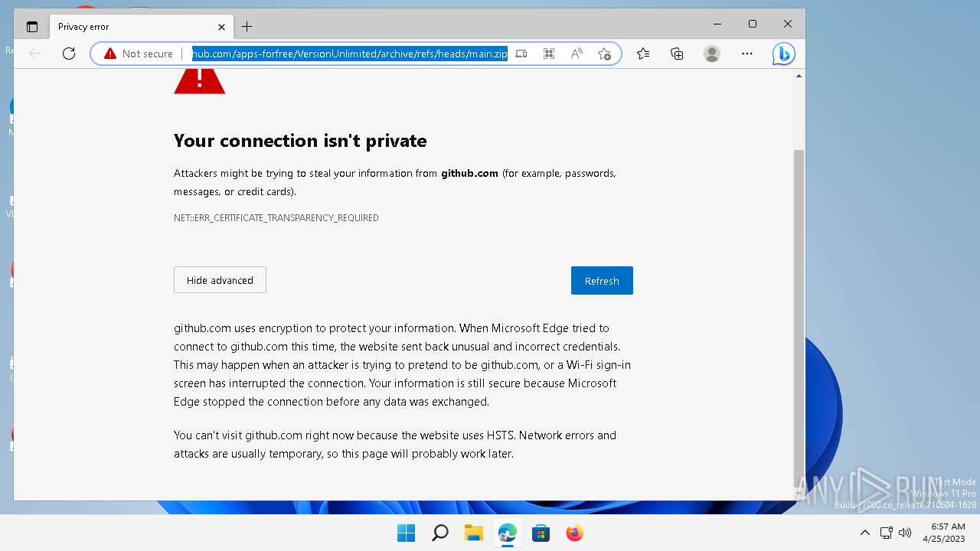Open the clock showing 6:57 AM
The height and width of the screenshot is (551, 980).
(x=943, y=533)
